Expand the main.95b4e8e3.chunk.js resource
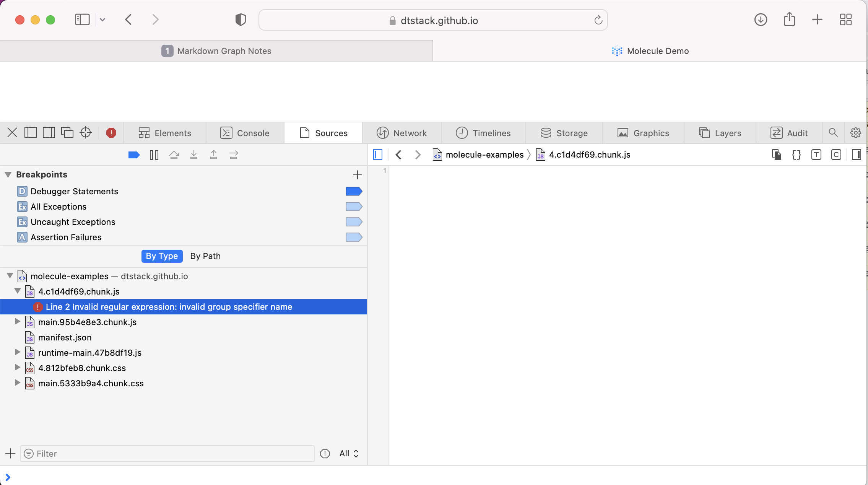 tap(17, 322)
